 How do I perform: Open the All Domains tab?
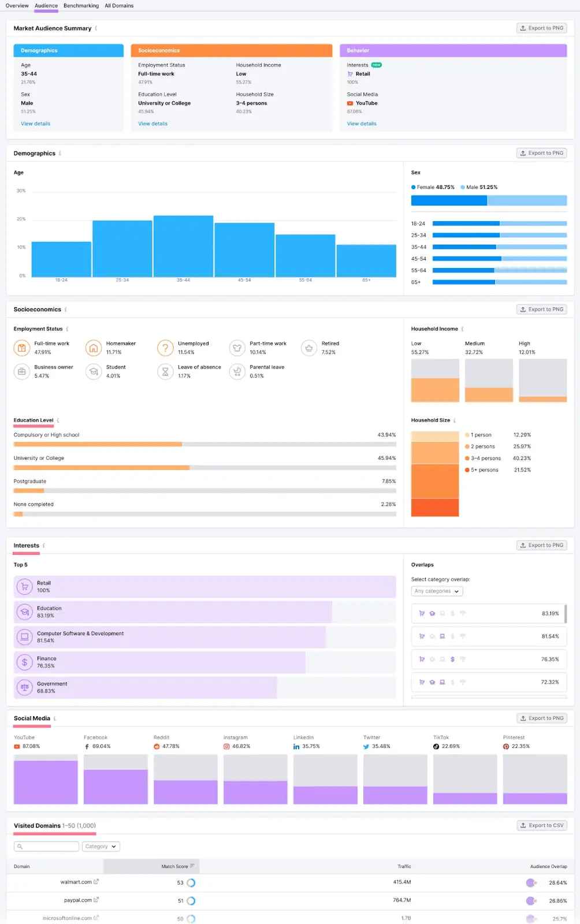pyautogui.click(x=119, y=6)
